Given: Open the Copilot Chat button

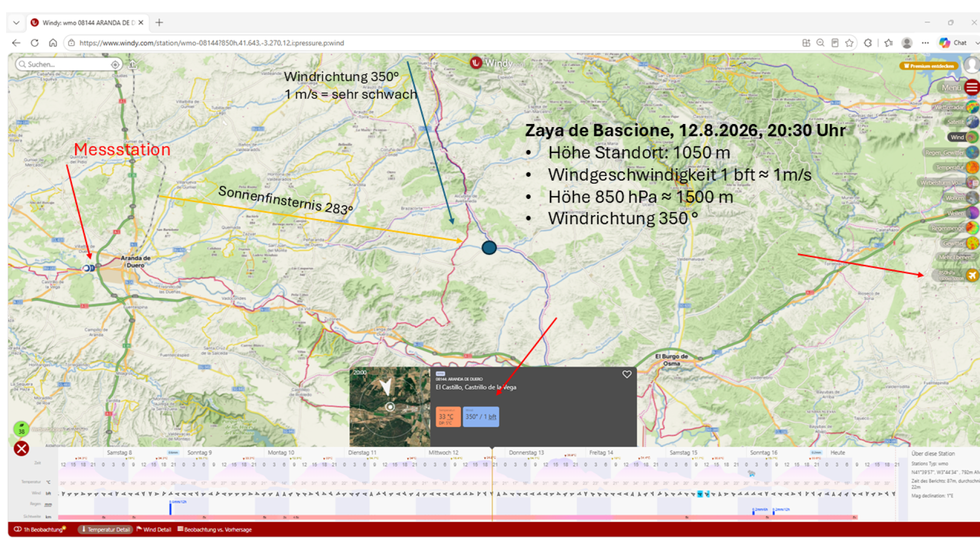Looking at the screenshot, I should 953,43.
